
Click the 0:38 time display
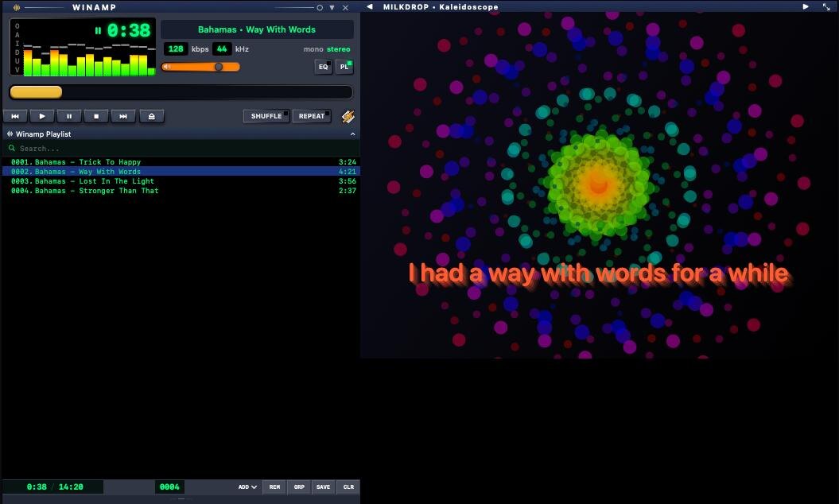click(x=129, y=30)
